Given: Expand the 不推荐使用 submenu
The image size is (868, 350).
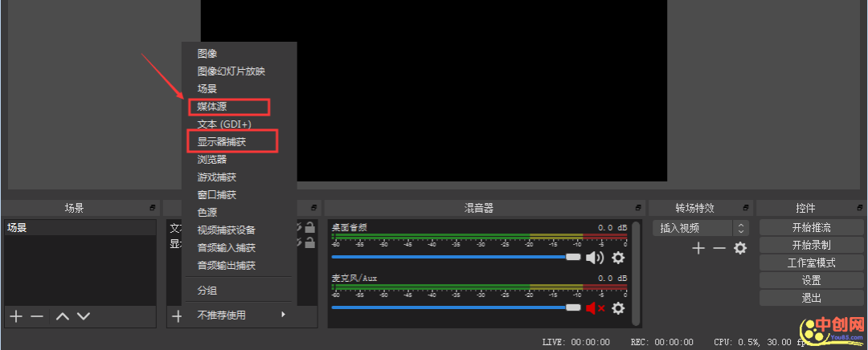Looking at the screenshot, I should pyautogui.click(x=240, y=315).
